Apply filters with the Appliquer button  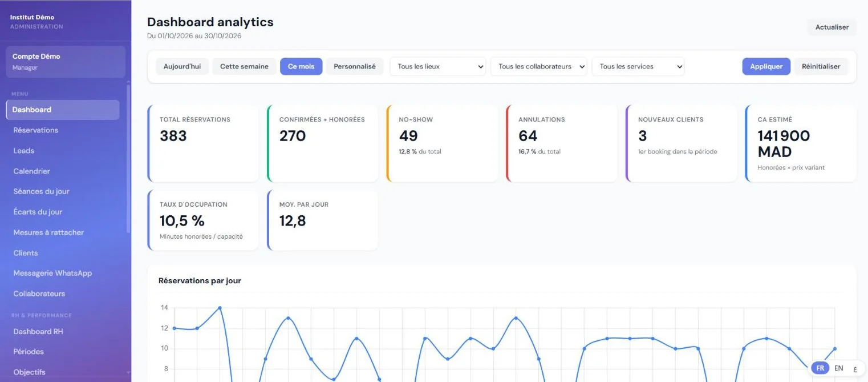(766, 66)
